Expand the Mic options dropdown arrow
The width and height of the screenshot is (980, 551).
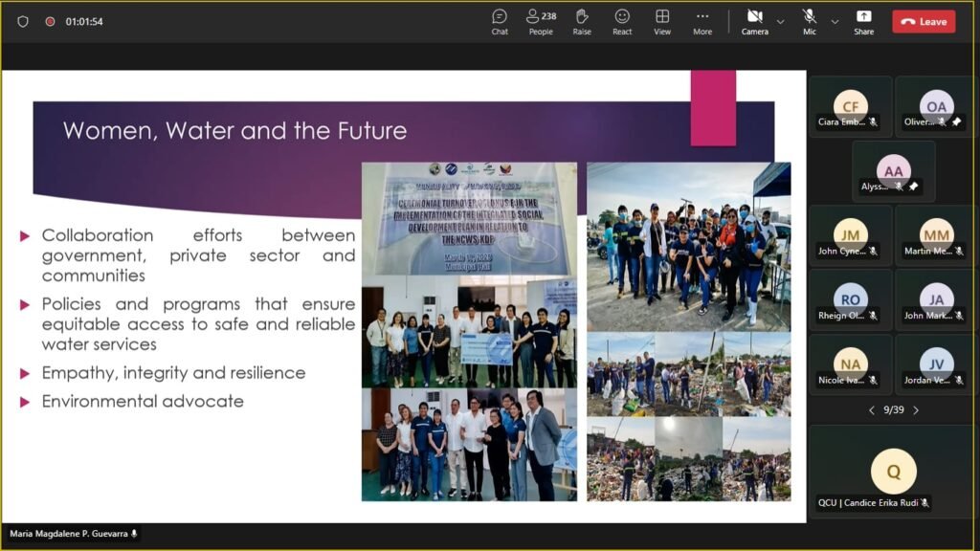click(835, 21)
